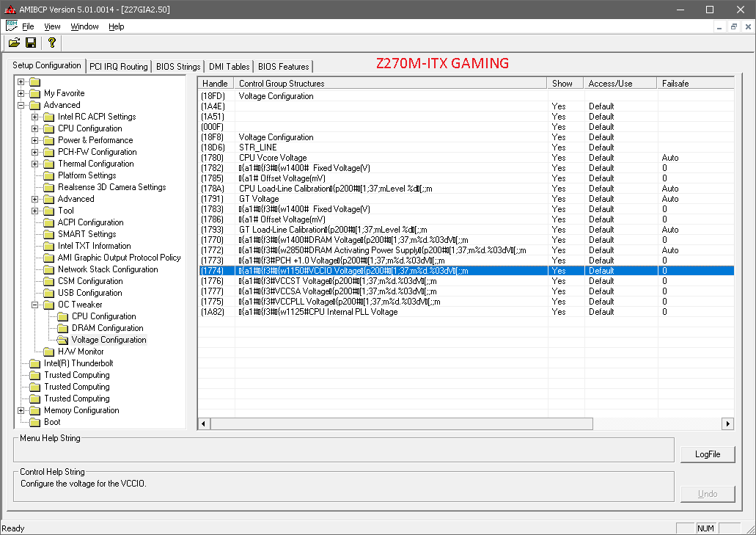This screenshot has height=535, width=756.
Task: Expand the My Favorite tree node
Action: [21, 93]
